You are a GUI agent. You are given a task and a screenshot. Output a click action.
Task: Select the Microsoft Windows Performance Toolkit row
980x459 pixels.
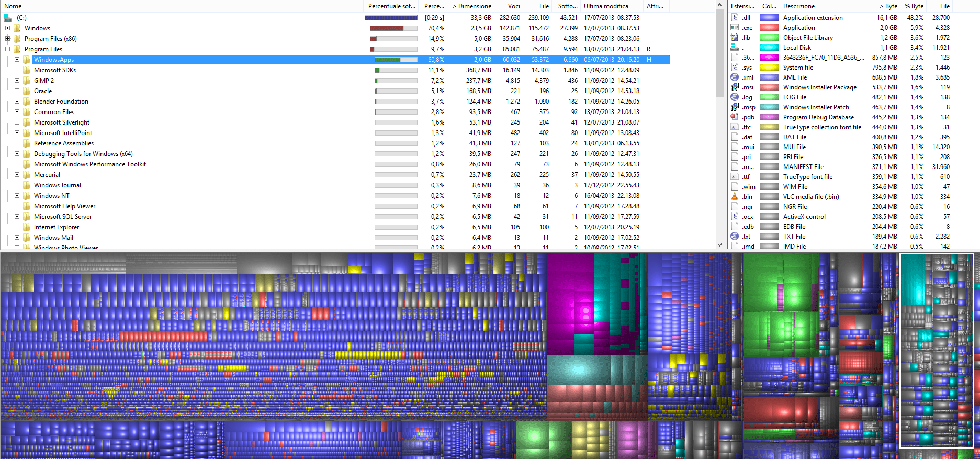point(335,164)
